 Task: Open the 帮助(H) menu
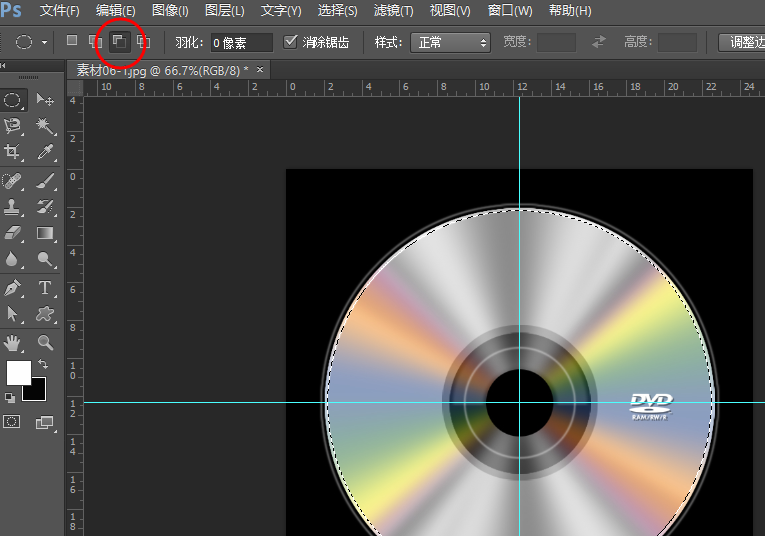point(570,10)
